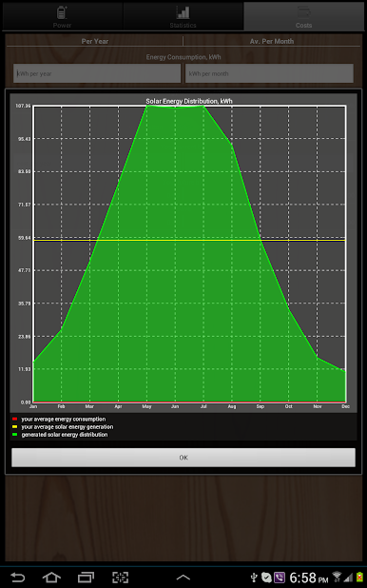This screenshot has width=367, height=588.
Task: Click the battery icon in Power tab
Action: click(x=62, y=12)
